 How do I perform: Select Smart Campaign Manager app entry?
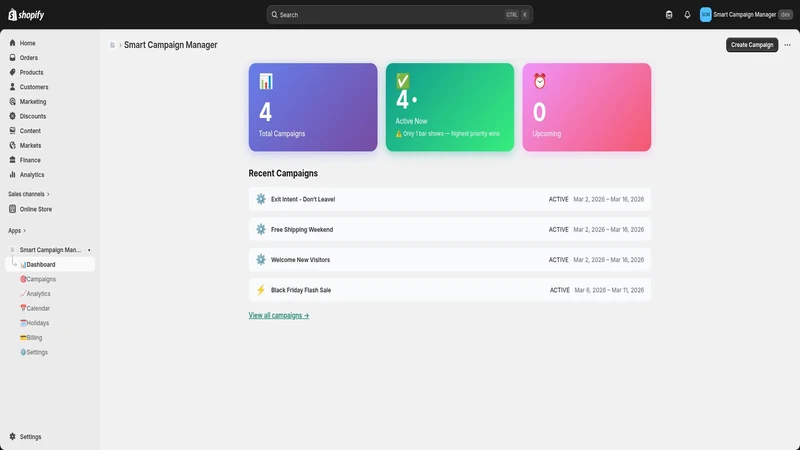tap(50, 250)
